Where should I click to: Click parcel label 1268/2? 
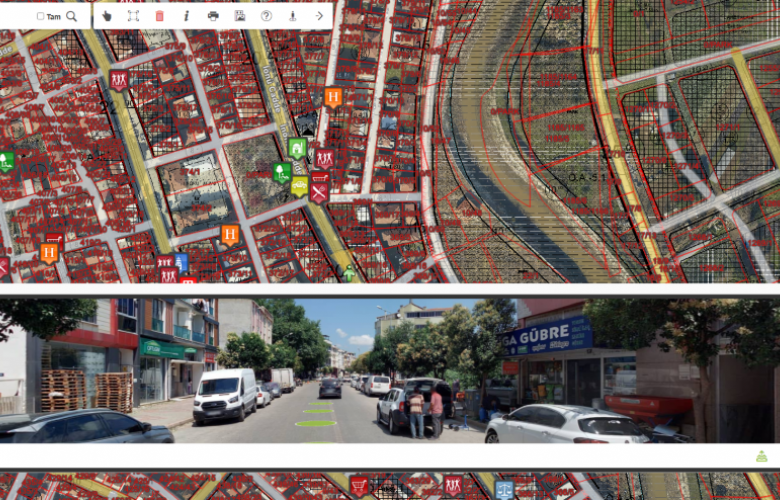pyautogui.click(x=713, y=267)
